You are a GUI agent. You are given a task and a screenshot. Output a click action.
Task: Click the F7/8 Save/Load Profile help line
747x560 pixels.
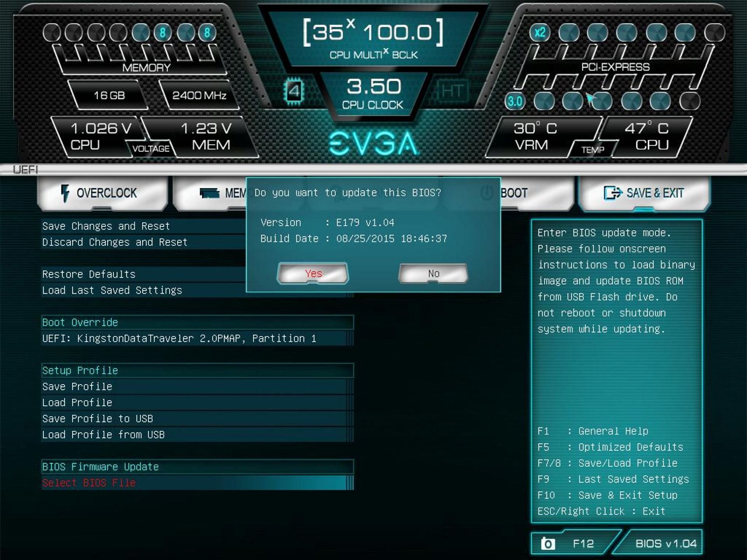607,463
